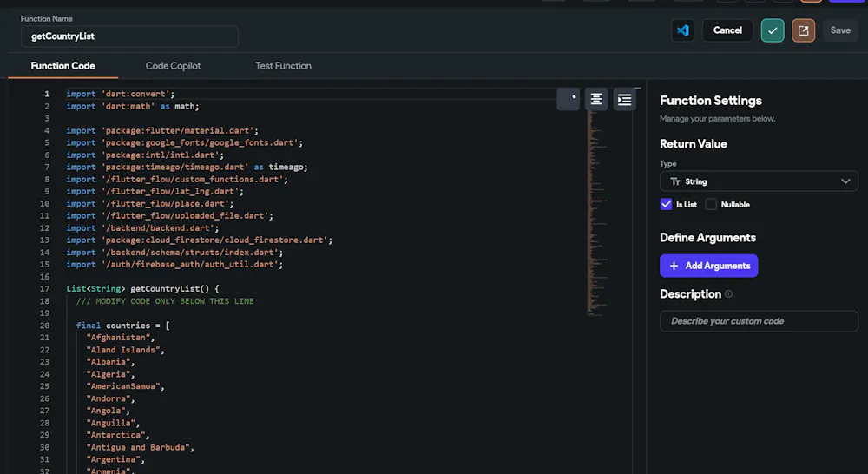Uncheck the Is List checkbox

[x=666, y=204]
